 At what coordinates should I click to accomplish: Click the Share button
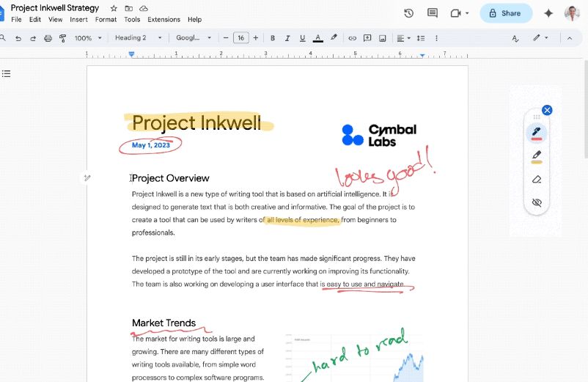click(505, 13)
